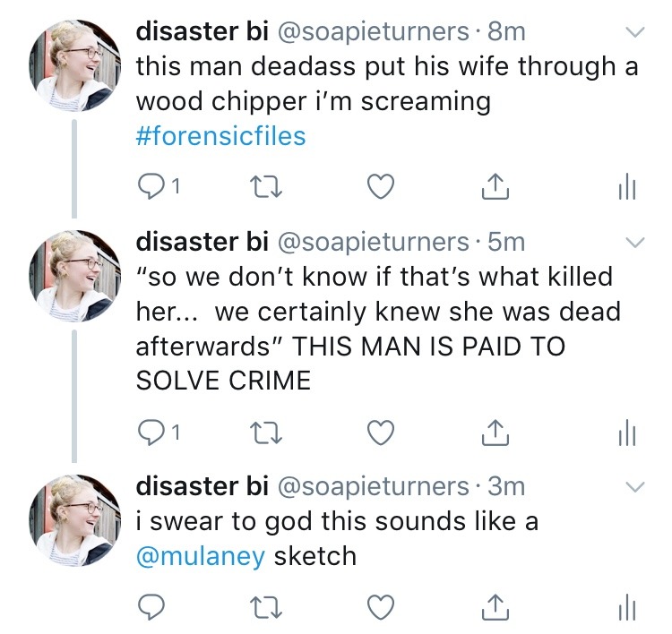View analytics for the wood chipper tweet
The width and height of the screenshot is (672, 634).
coord(626,187)
